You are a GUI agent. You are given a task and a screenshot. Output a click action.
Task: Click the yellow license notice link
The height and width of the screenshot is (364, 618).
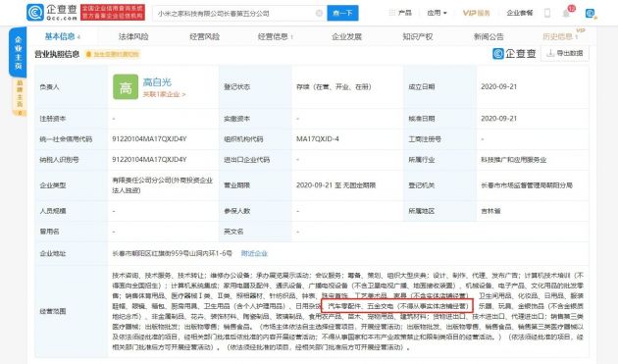(113, 54)
